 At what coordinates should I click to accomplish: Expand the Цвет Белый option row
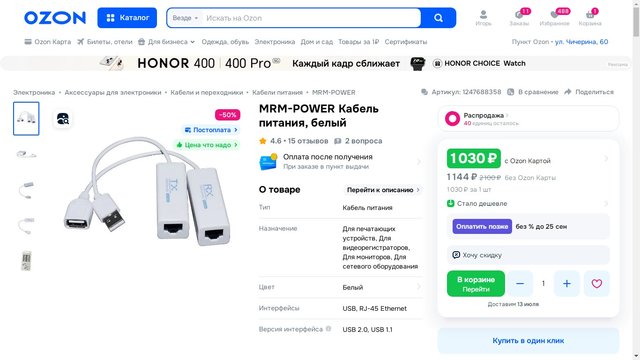pyautogui.click(x=340, y=287)
